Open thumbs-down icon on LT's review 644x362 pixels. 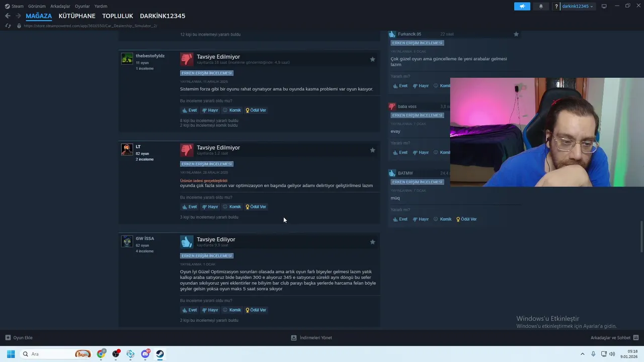point(187,150)
